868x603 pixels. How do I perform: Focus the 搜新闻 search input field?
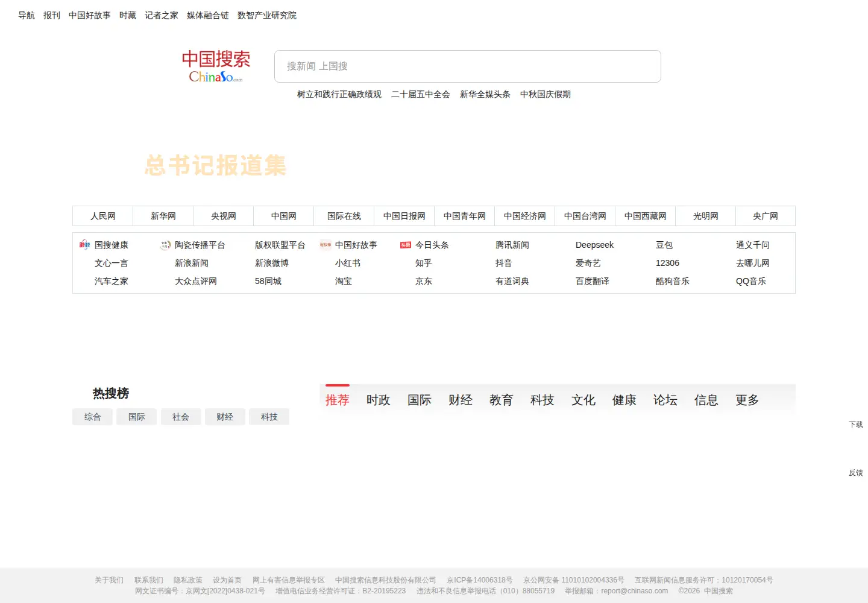coord(467,66)
